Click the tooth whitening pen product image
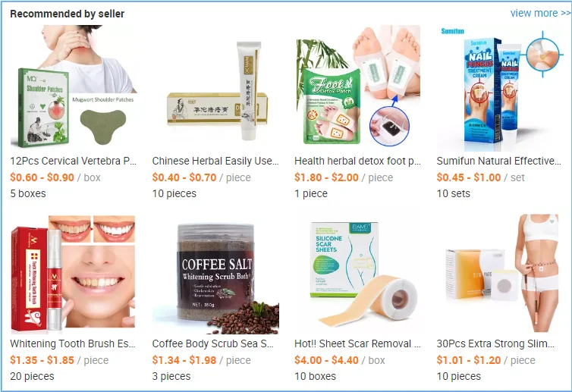The height and width of the screenshot is (392, 572). pos(74,274)
